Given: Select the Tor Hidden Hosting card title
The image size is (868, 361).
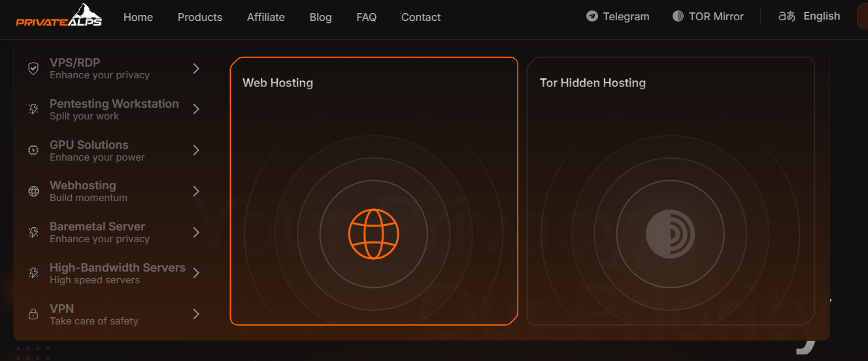Looking at the screenshot, I should coord(593,83).
